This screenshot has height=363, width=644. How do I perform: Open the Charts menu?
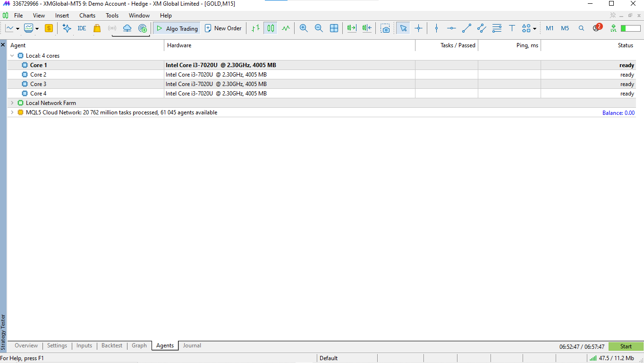87,16
